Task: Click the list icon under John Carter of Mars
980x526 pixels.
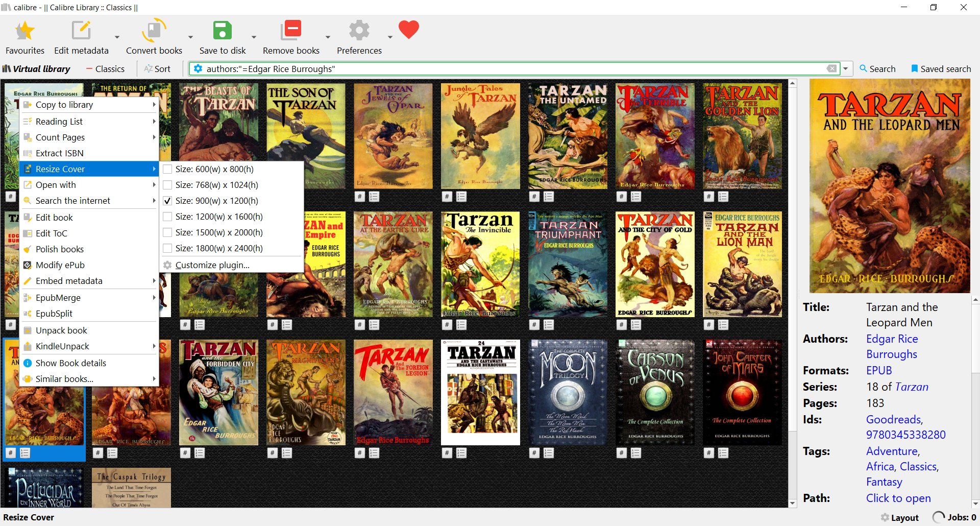Action: point(723,453)
